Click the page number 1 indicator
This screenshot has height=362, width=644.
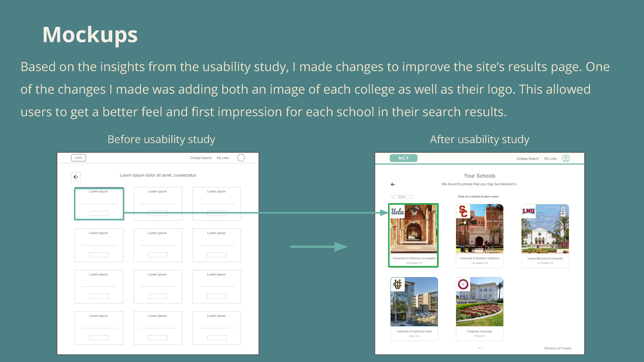pos(480,348)
